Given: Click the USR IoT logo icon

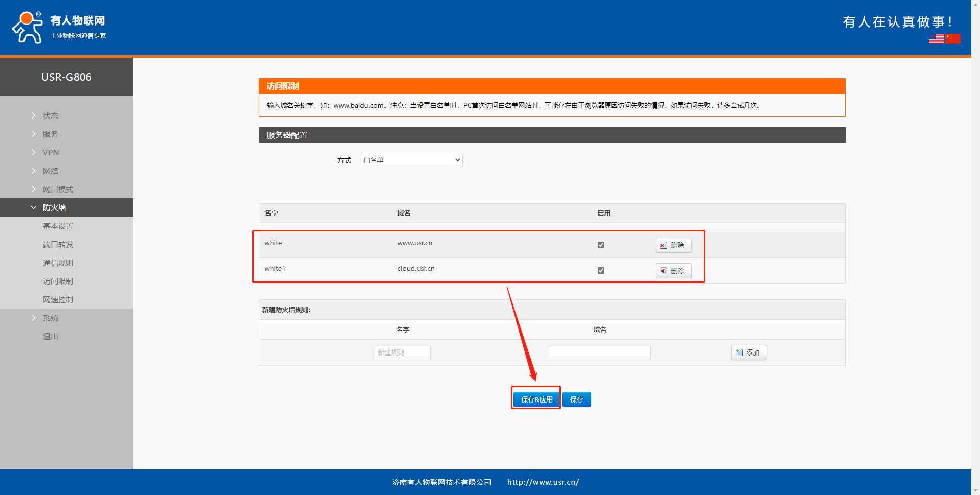Looking at the screenshot, I should (28, 28).
